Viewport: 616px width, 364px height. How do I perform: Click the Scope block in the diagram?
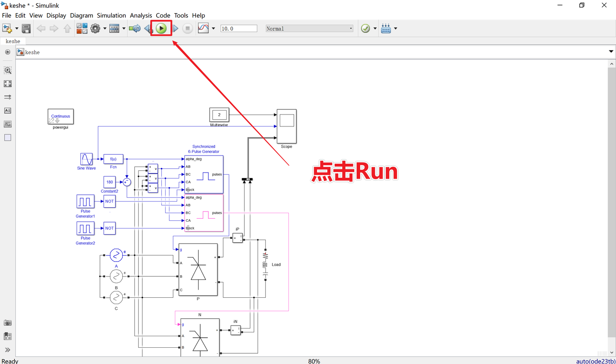286,126
